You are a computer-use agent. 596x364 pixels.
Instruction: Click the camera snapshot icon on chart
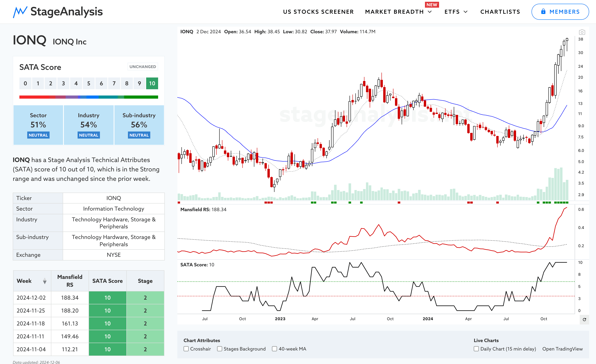coord(582,32)
